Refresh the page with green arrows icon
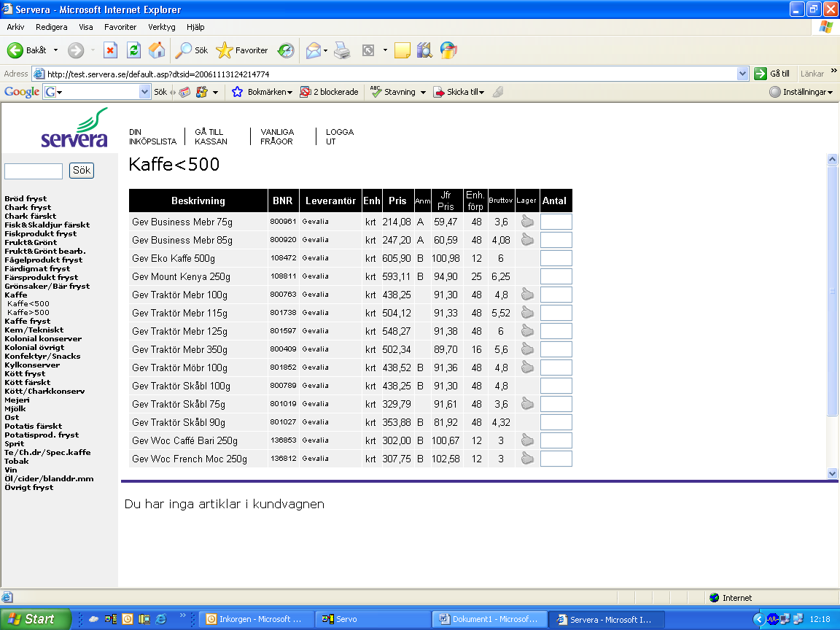Screen dimensions: 840x630 coord(133,50)
